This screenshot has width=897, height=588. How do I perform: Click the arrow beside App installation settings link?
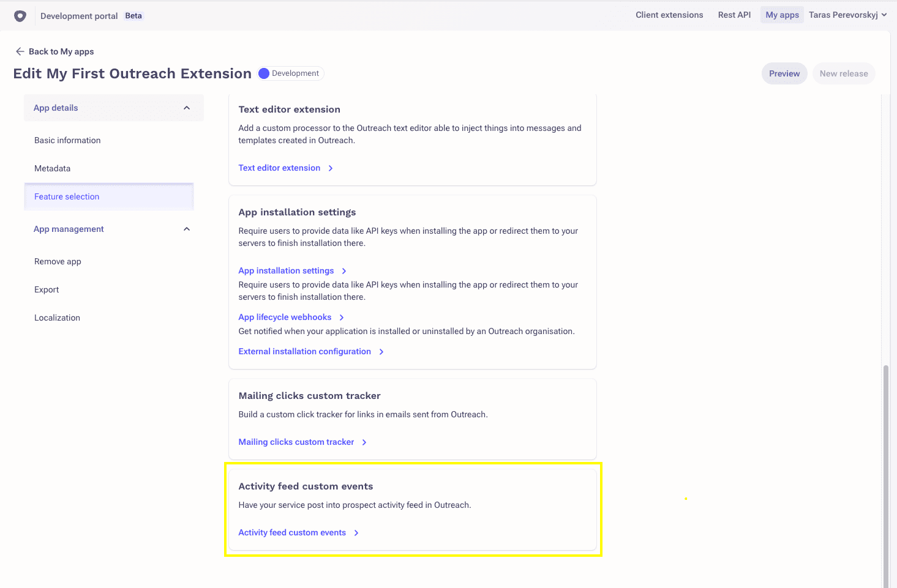pos(345,270)
